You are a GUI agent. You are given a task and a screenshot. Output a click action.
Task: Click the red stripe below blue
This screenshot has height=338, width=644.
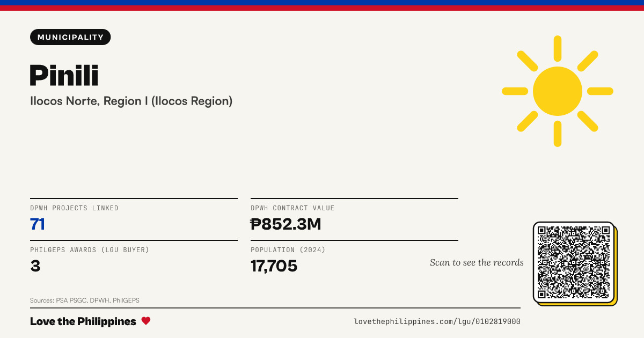322,8
